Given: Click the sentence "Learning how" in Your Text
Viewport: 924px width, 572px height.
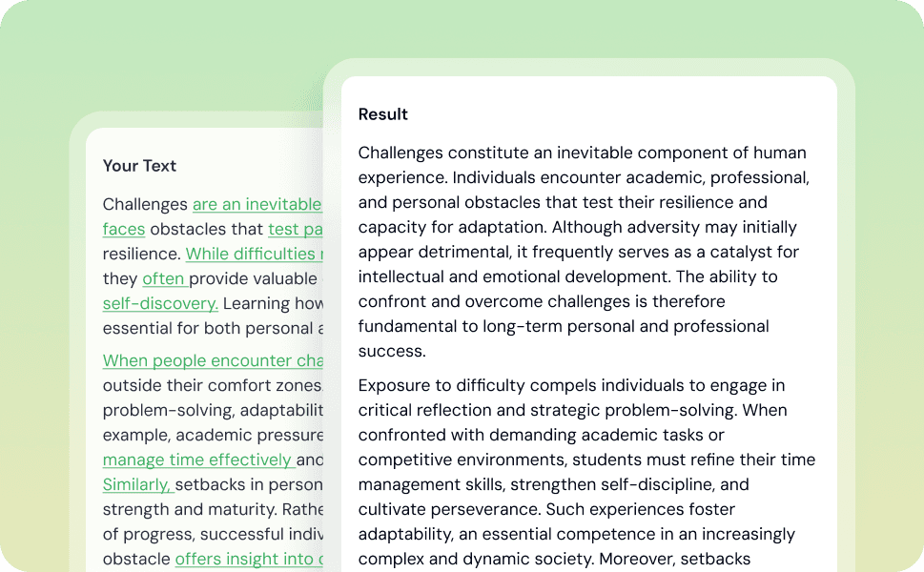Looking at the screenshot, I should pos(273,303).
